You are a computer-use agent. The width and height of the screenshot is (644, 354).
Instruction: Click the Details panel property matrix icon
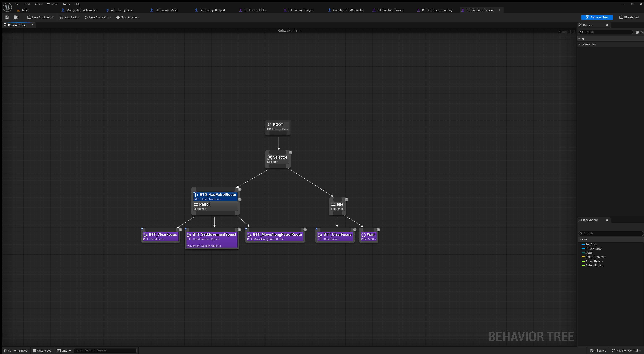(637, 32)
